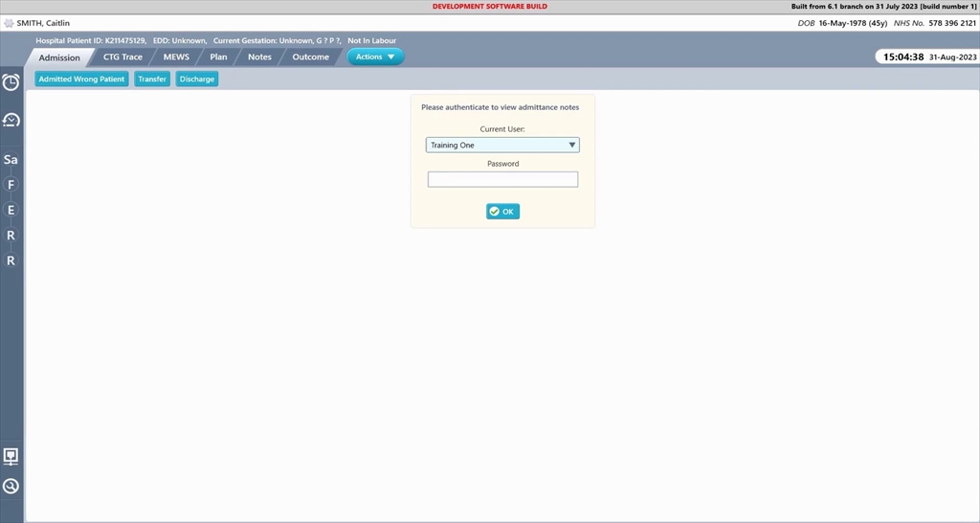The height and width of the screenshot is (523, 980).
Task: Switch to the Admission tab
Action: [59, 57]
